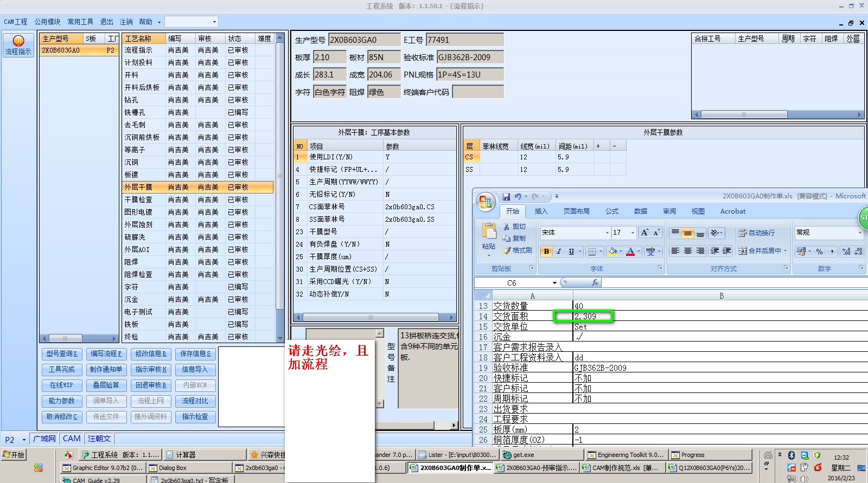
Task: Switch to the 页面布局 ribbon tab
Action: click(x=577, y=211)
